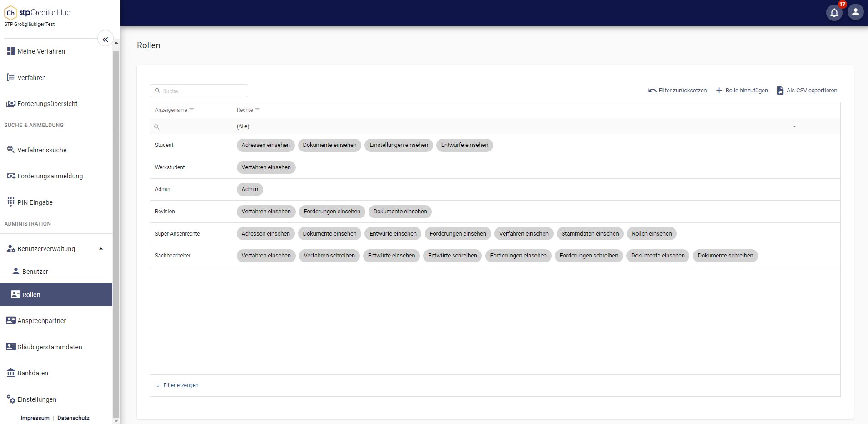868x424 pixels.
Task: Click the Verfahrenssuche search icon
Action: coord(11,150)
